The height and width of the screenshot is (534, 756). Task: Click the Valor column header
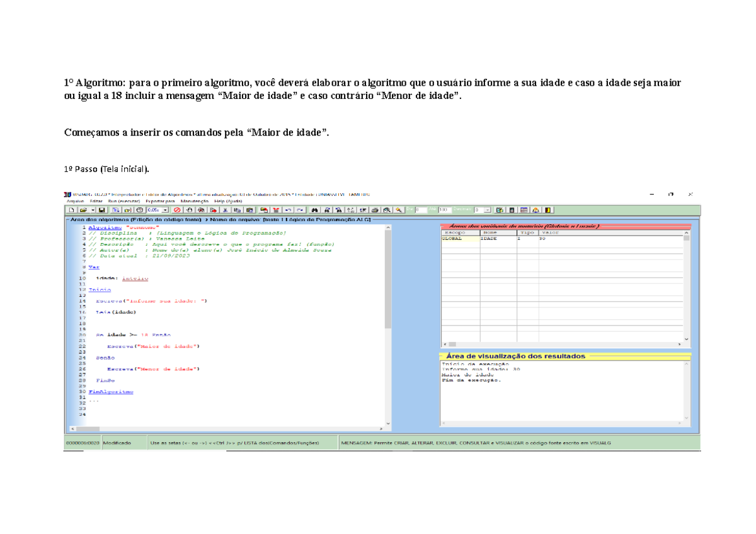point(548,232)
